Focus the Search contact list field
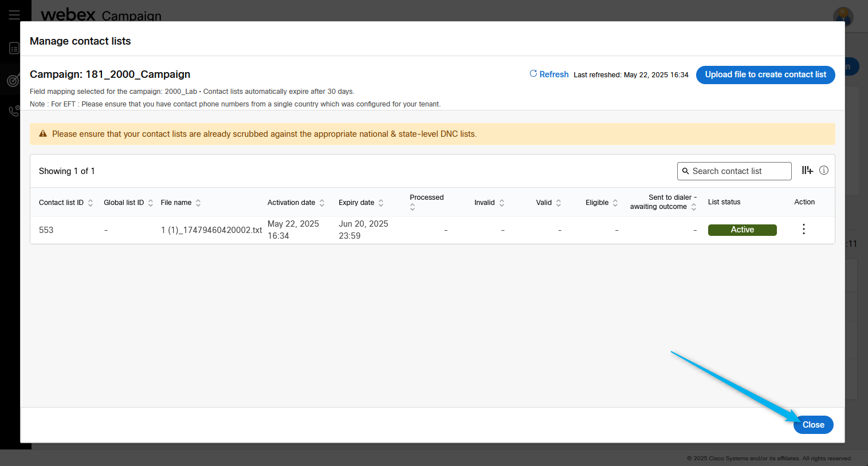868x466 pixels. [739, 171]
